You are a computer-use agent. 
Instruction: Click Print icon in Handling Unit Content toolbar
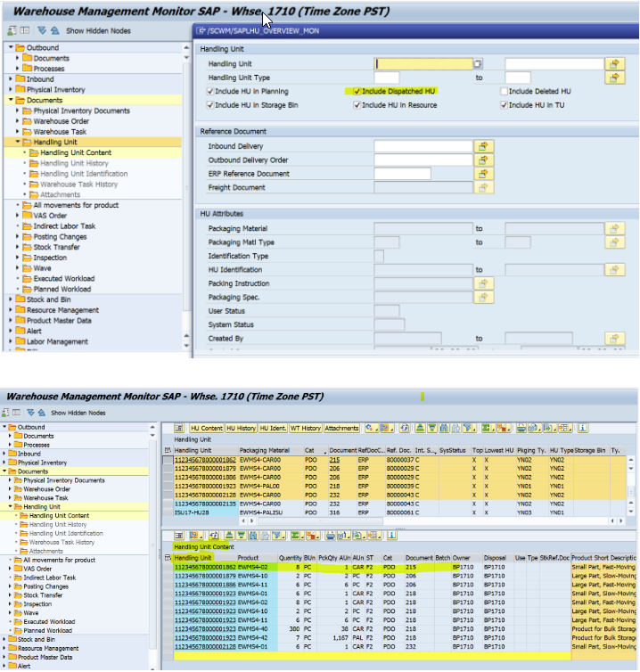(330, 536)
